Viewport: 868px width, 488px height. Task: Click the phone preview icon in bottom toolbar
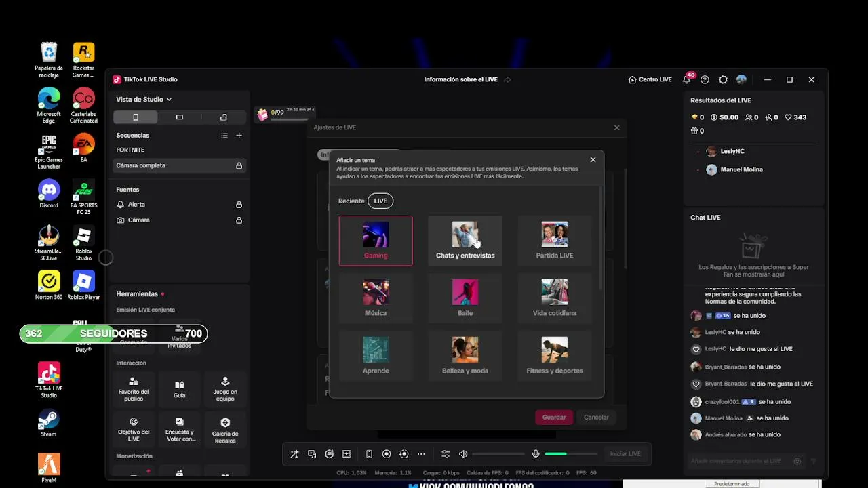369,454
